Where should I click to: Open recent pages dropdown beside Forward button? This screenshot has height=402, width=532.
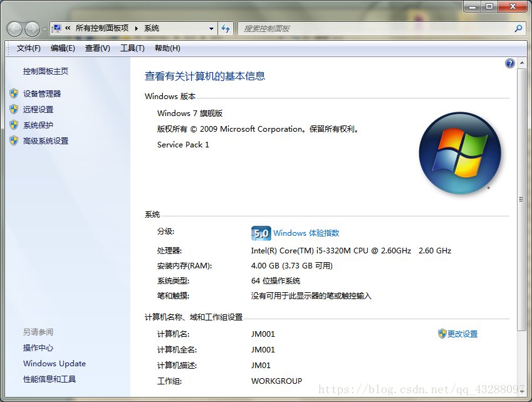pos(44,29)
